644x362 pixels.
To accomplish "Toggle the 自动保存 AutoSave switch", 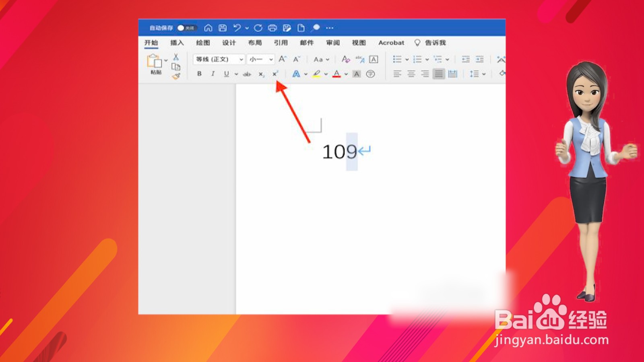I will coord(186,28).
